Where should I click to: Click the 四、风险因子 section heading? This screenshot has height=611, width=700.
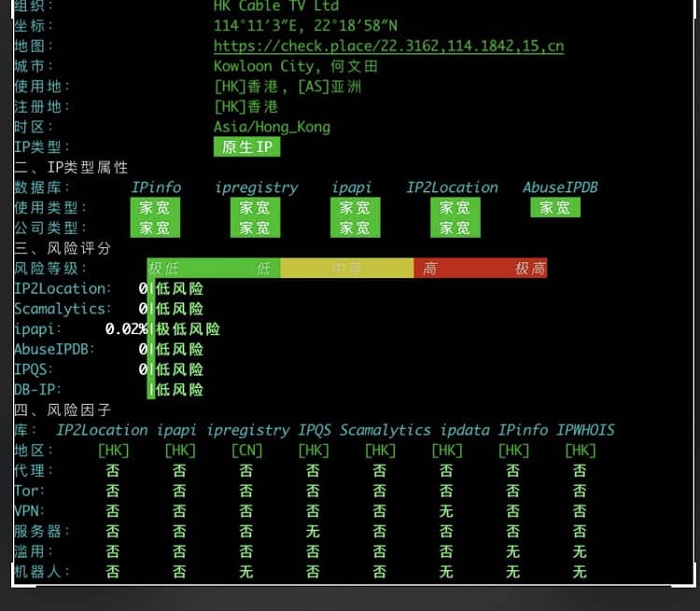(63, 410)
